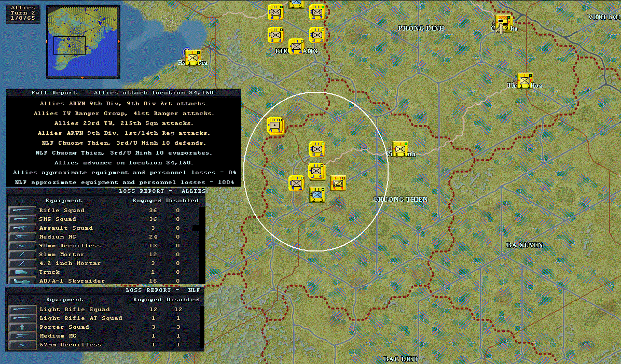Click the CHUONG THIEN province label
The height and width of the screenshot is (364, 621).
coord(401,199)
